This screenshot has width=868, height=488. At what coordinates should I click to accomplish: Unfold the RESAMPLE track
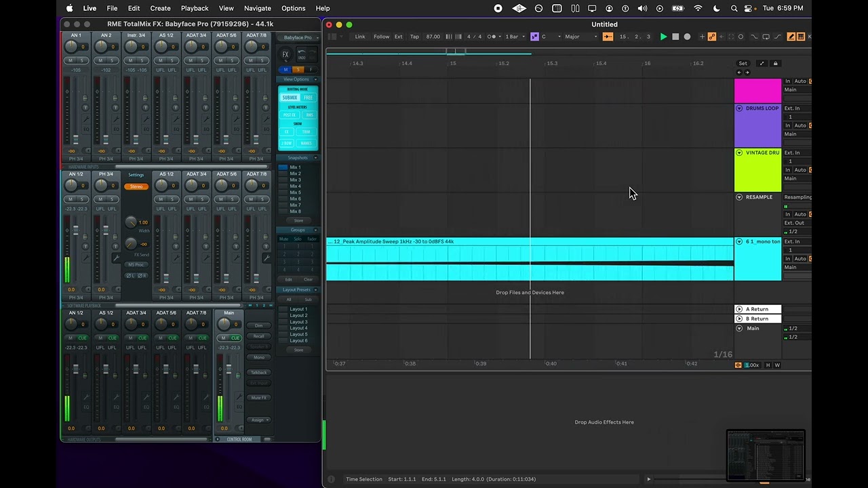739,197
